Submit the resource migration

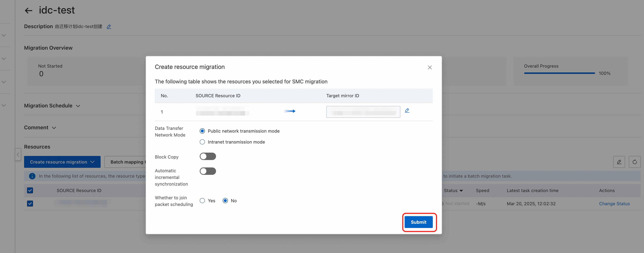[418, 222]
